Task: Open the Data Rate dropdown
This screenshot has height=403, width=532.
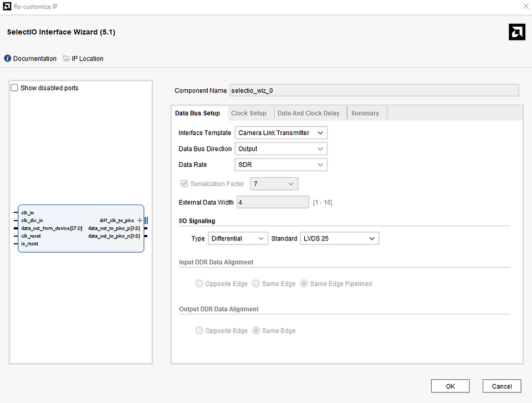Action: click(x=281, y=165)
